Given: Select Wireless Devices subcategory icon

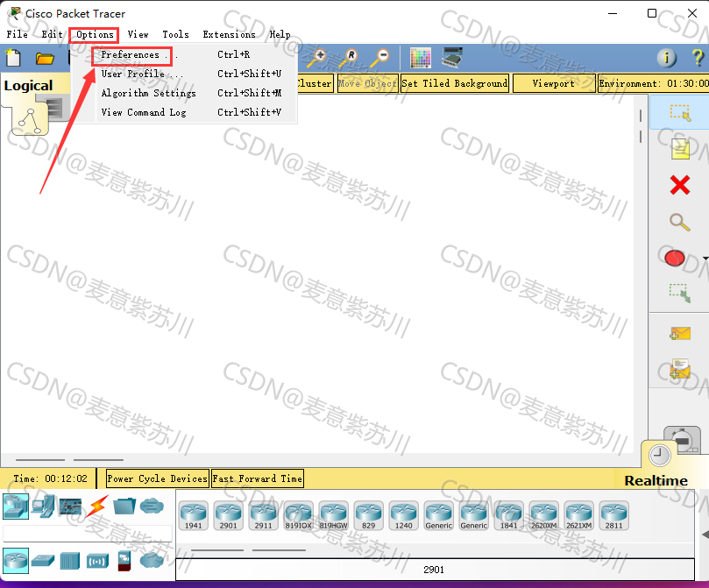Looking at the screenshot, I should 97,562.
